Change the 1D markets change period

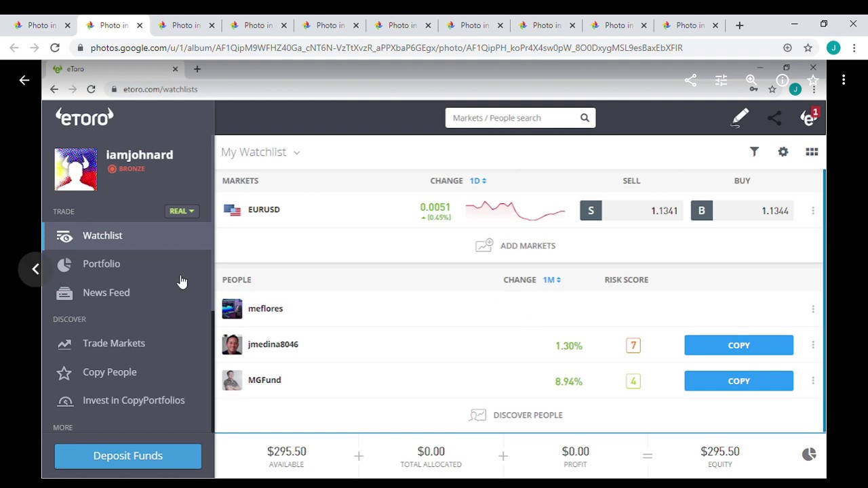click(x=478, y=180)
